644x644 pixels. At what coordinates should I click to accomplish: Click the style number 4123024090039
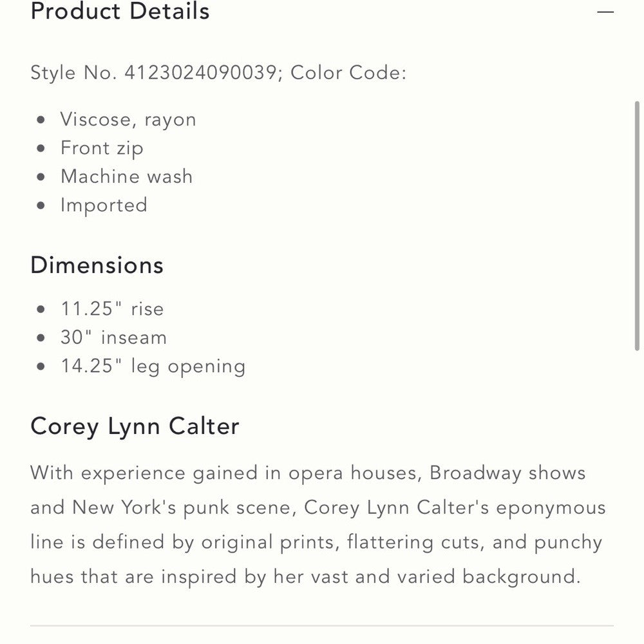pos(200,72)
